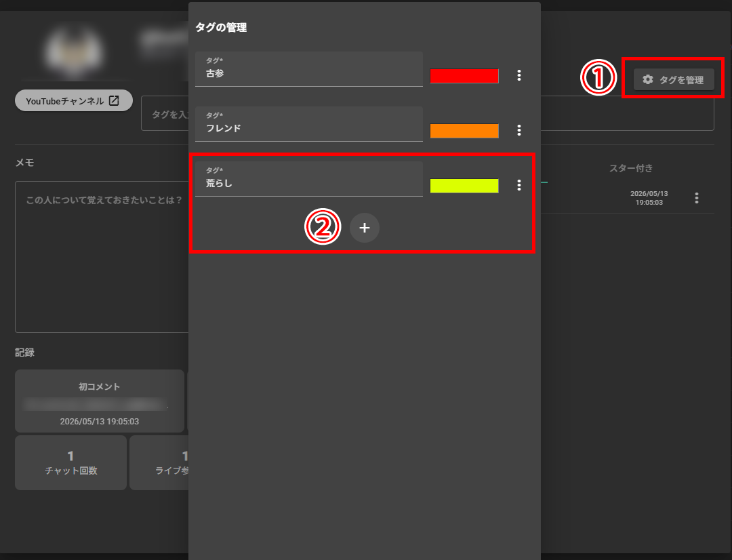732x560 pixels.
Task: Click the タグを管理 button
Action: point(673,79)
